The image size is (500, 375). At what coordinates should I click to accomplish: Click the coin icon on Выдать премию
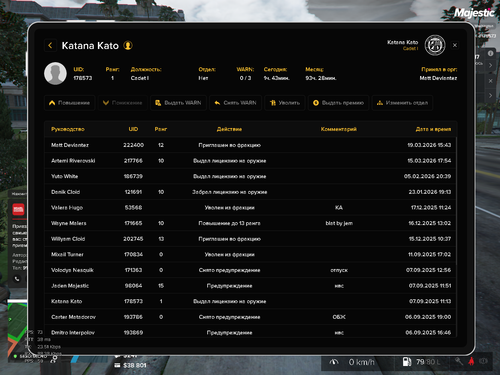316,103
